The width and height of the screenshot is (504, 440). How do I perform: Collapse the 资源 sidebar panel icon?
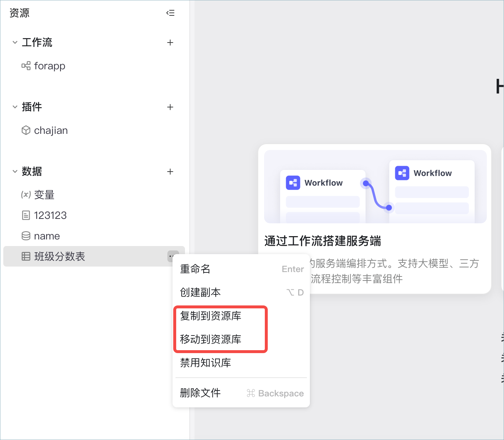[x=170, y=13]
